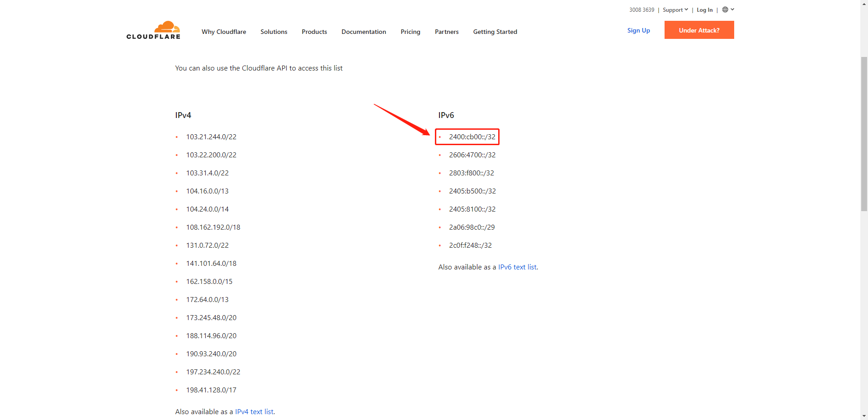Select the 2c0f:f248::/32 IPv6 entry
This screenshot has width=868, height=420.
470,245
